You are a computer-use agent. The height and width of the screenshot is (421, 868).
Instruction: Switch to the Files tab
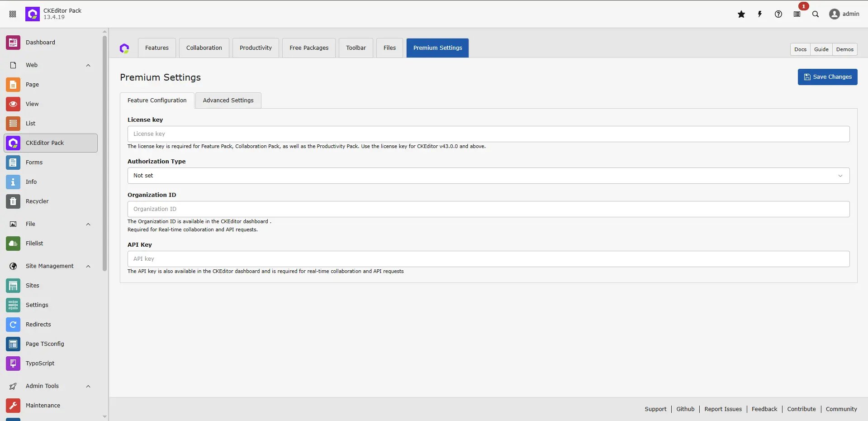[389, 48]
